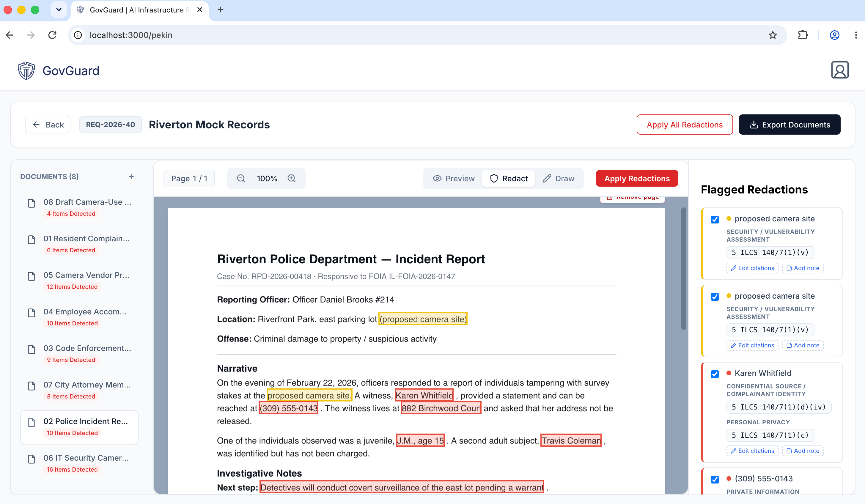865x504 pixels.
Task: Click the REQ-2026-40 request badge
Action: (x=110, y=125)
